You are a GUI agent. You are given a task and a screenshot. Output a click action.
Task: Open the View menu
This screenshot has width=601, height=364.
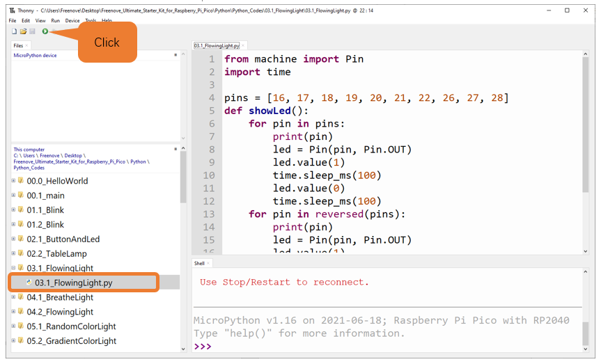pos(40,21)
